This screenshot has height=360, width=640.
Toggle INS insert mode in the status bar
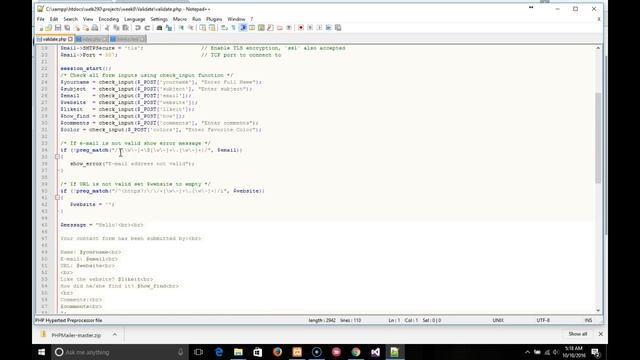588,320
